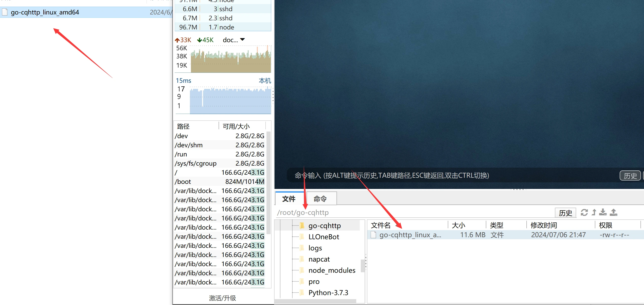This screenshot has width=644, height=305.
Task: Select the /boot disk row
Action: coord(220,182)
